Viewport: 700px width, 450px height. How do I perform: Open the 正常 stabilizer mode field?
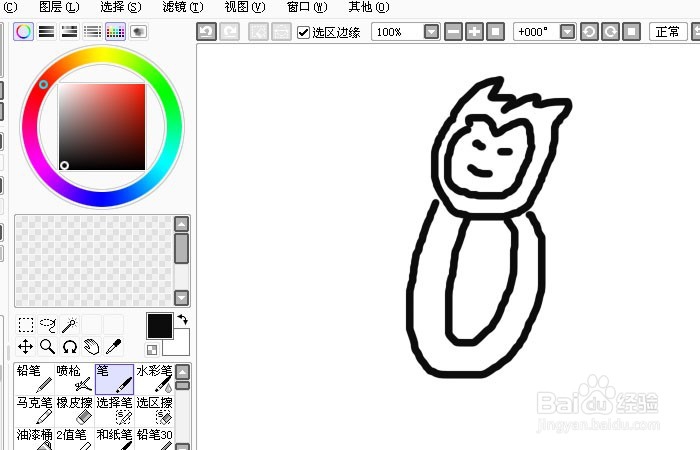pos(668,32)
